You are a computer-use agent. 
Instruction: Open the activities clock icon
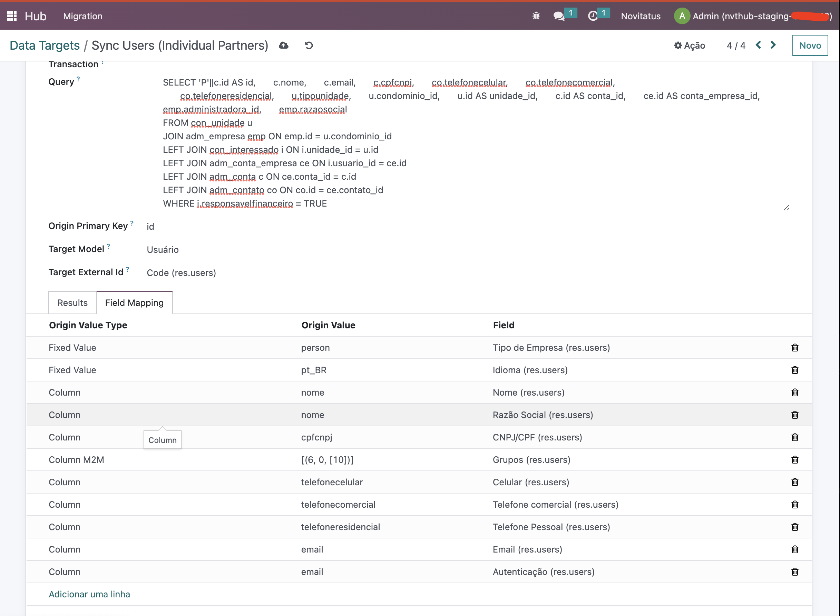tap(593, 16)
